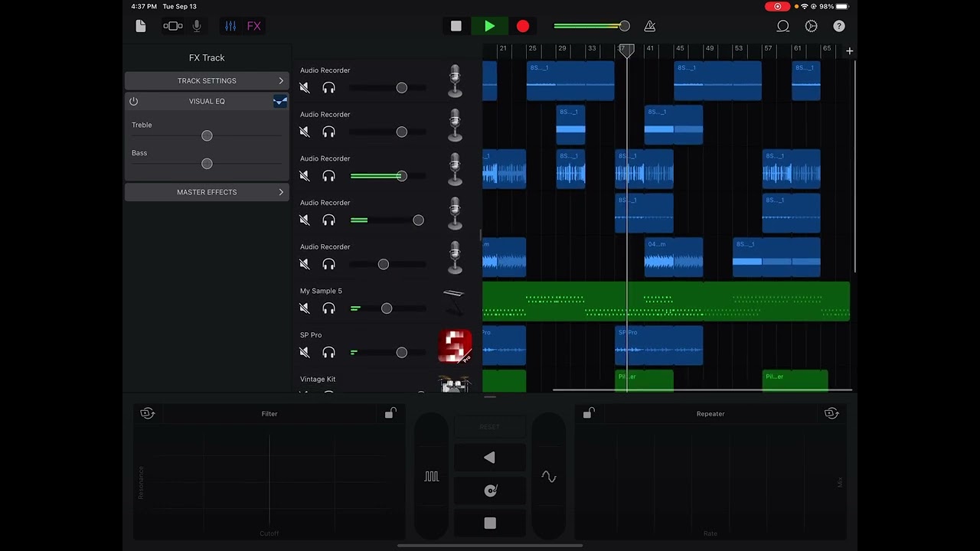Select third Audio Recorder microphone icon
980x551 pixels.
tap(456, 169)
